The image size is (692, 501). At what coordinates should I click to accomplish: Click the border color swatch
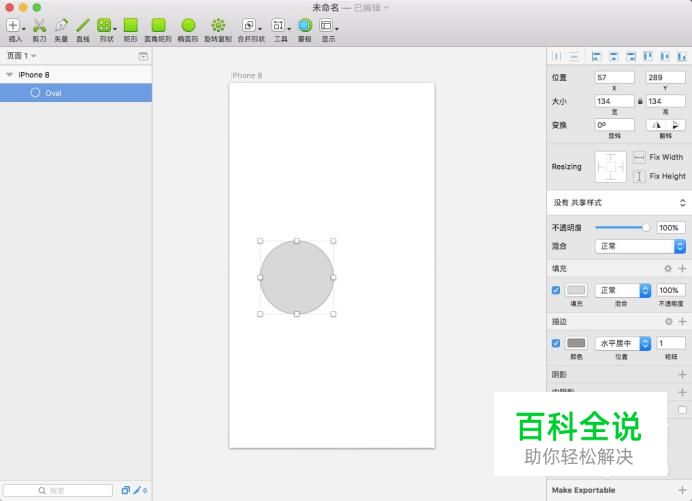(x=576, y=343)
